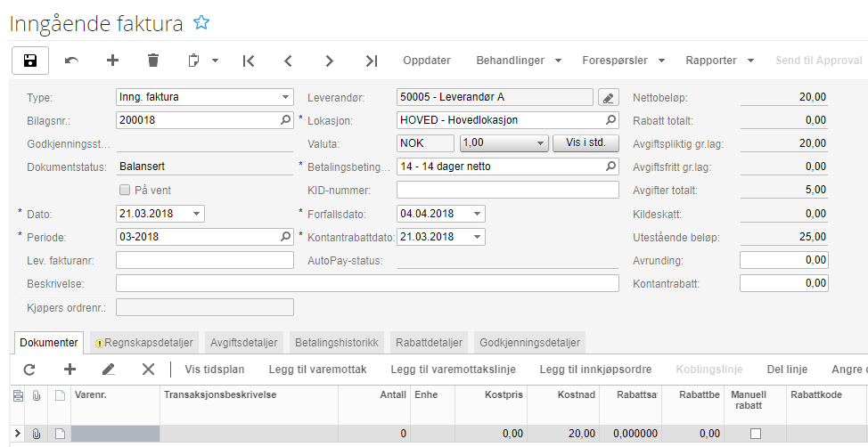Image resolution: width=868 pixels, height=447 pixels.
Task: Click Legg til innkjøpsordre
Action: click(595, 369)
